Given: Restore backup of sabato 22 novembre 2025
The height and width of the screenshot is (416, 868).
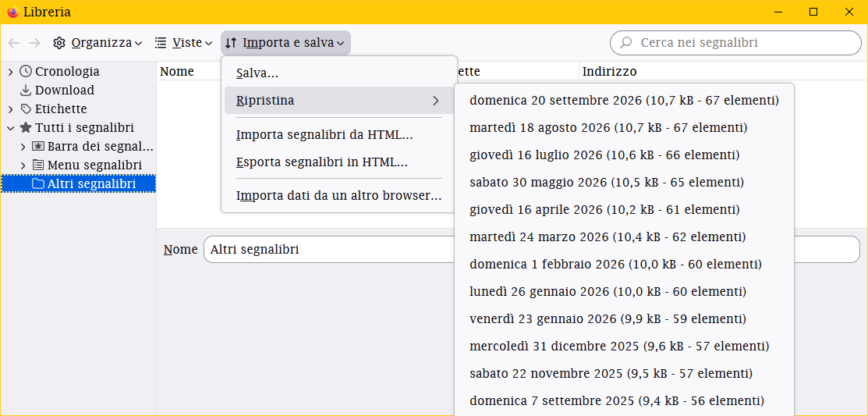Looking at the screenshot, I should [x=624, y=373].
